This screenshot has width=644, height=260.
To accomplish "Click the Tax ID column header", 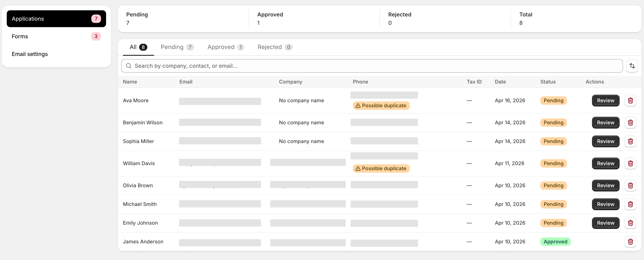I will [474, 82].
